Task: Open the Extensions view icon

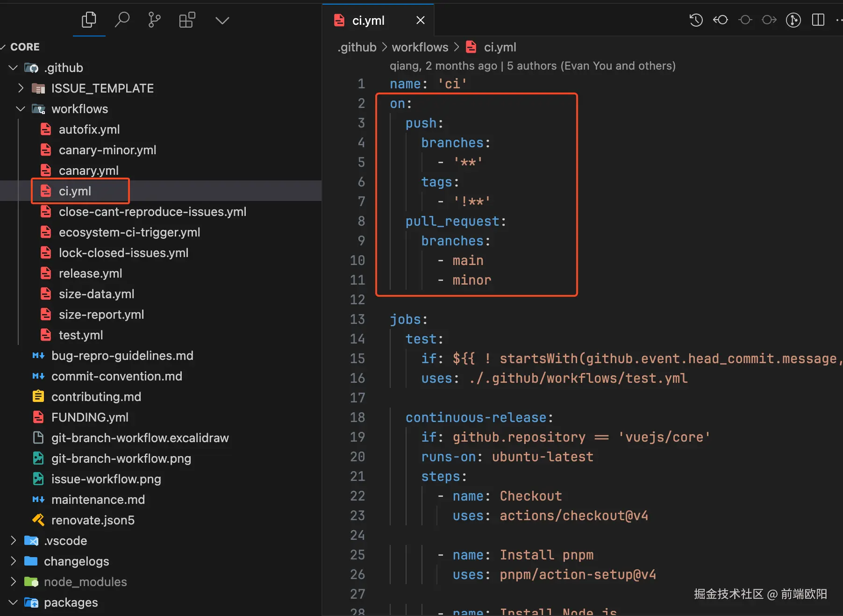Action: click(x=187, y=20)
